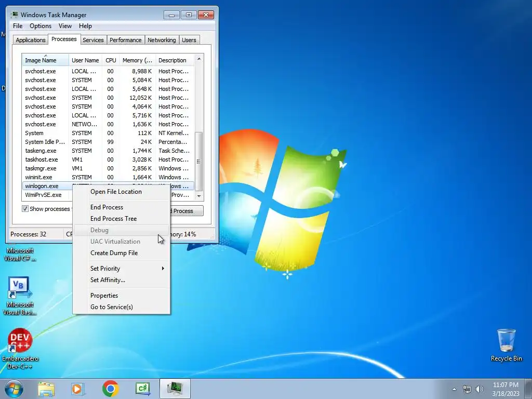The height and width of the screenshot is (399, 532).
Task: Select Microsoft Visual Basic desktop shortcut
Action: 20,296
